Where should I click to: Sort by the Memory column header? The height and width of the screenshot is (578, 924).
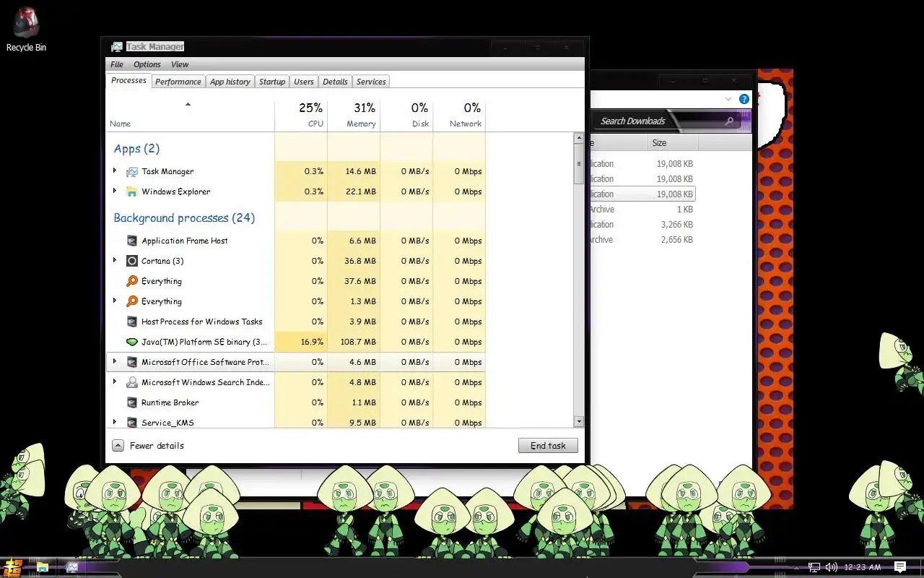point(354,116)
